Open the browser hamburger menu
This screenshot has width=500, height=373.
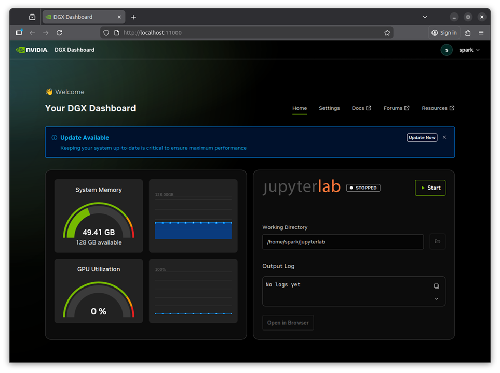(481, 33)
